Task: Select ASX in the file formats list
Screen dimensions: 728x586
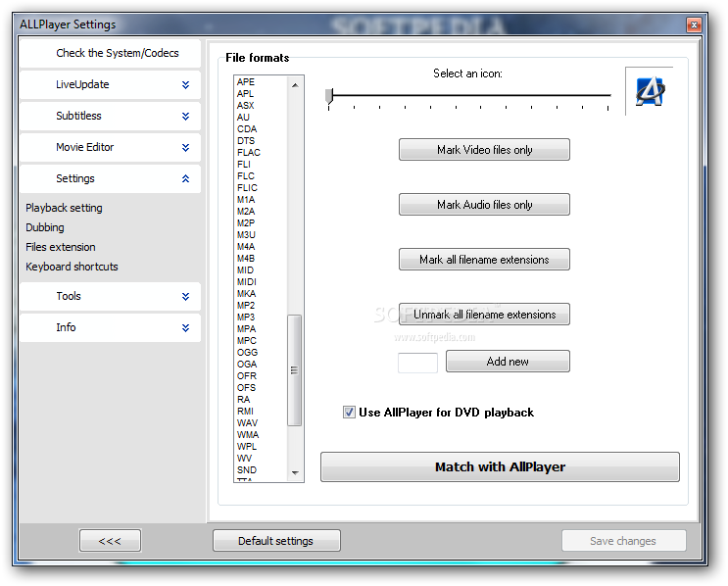Action: coord(246,106)
